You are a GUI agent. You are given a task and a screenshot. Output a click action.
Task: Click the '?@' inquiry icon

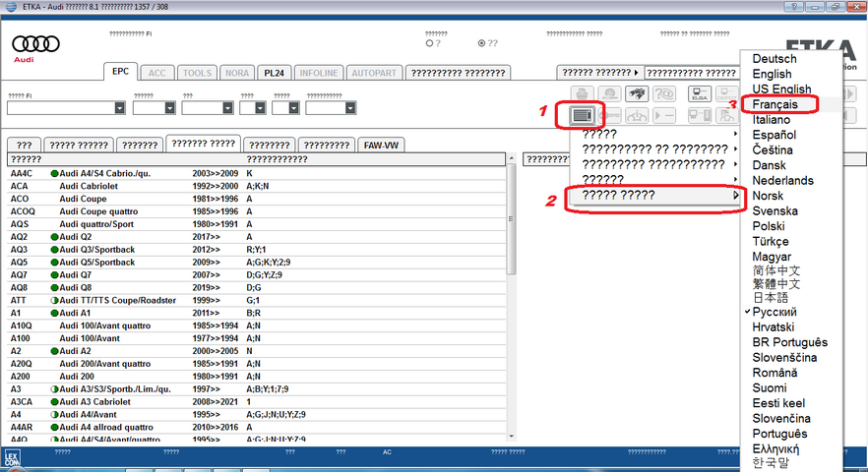(663, 93)
